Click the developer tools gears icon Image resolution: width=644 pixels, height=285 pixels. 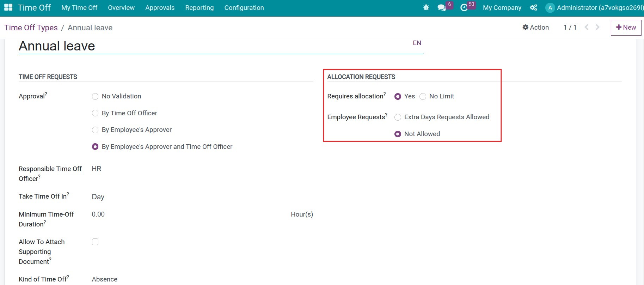coord(533,7)
